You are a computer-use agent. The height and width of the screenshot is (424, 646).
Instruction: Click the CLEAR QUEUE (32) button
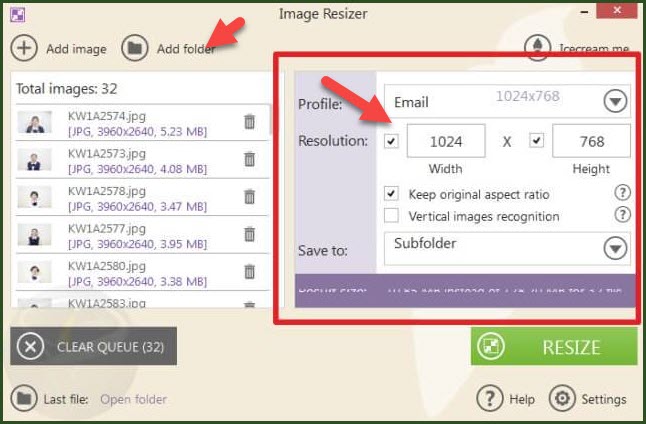93,347
